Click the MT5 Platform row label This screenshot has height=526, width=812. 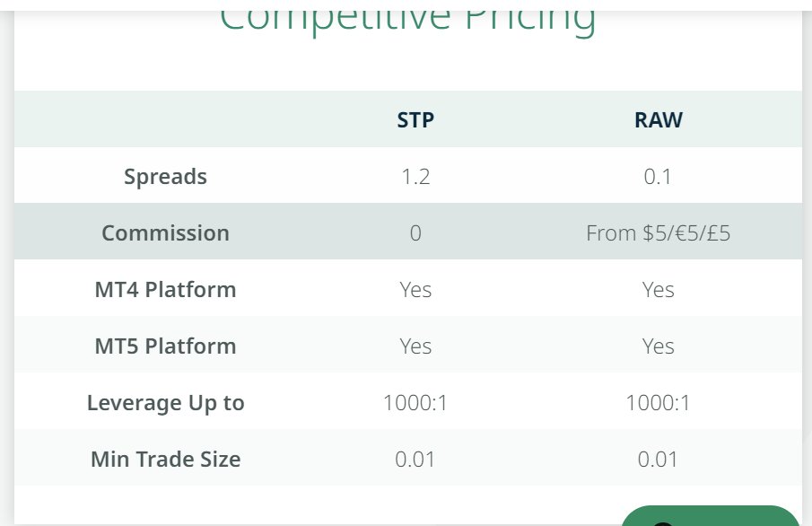[x=165, y=346]
